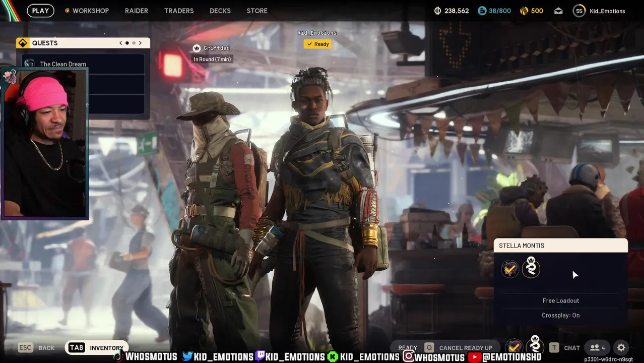644x363 pixels.
Task: Toggle Crossplay: On setting
Action: click(561, 315)
